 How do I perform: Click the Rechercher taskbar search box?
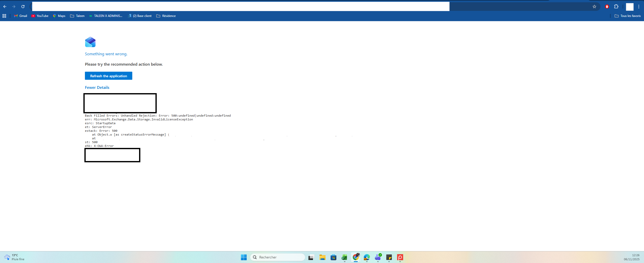(278, 257)
